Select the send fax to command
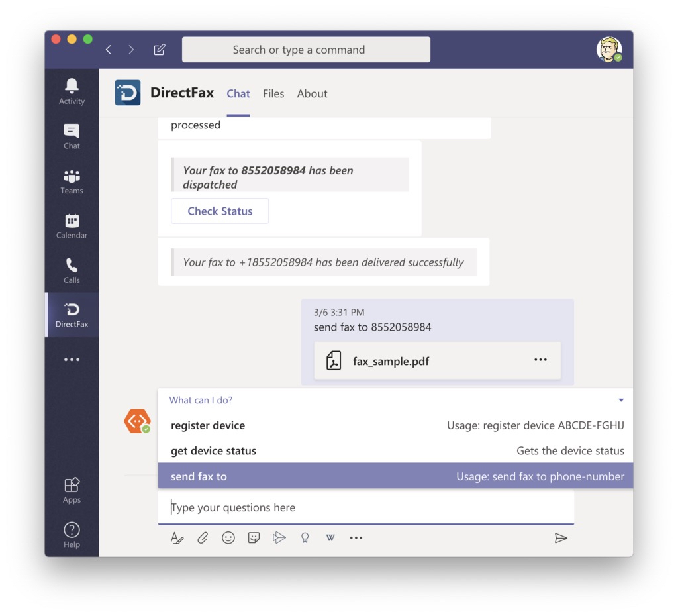 point(395,476)
